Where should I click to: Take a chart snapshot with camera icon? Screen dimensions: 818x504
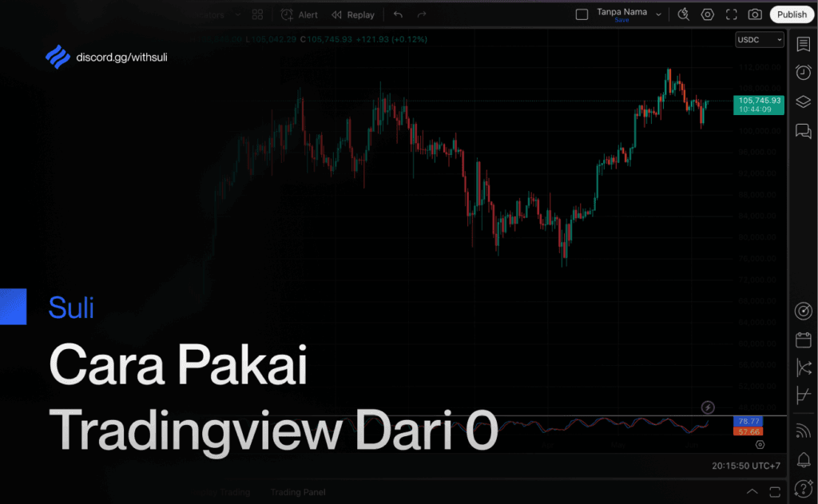pyautogui.click(x=754, y=14)
